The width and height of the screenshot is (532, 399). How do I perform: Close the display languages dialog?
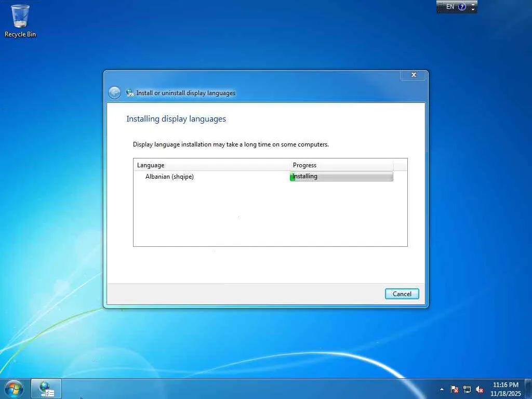(413, 75)
